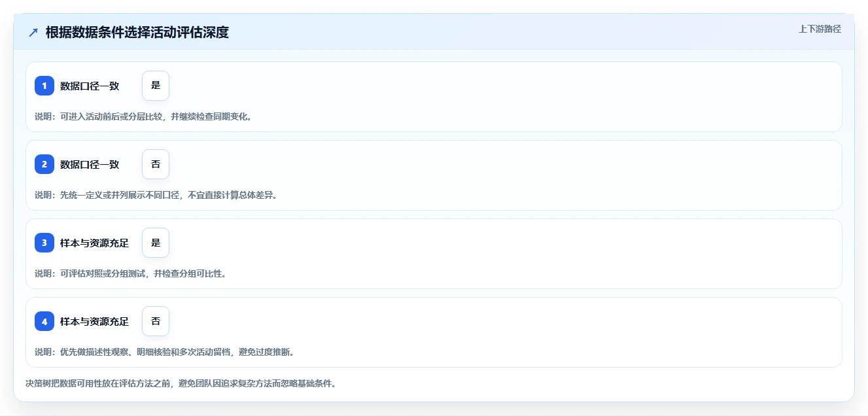Select the 否 chip in row 4

tap(156, 321)
